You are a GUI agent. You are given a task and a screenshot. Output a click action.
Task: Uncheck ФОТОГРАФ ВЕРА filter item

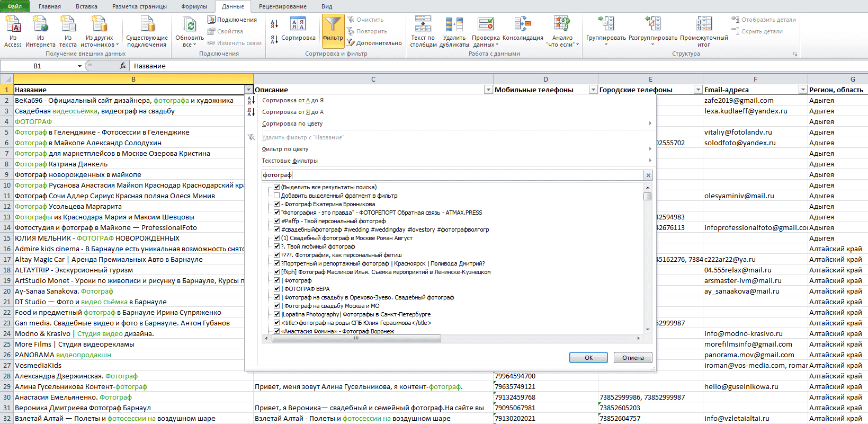pos(276,289)
